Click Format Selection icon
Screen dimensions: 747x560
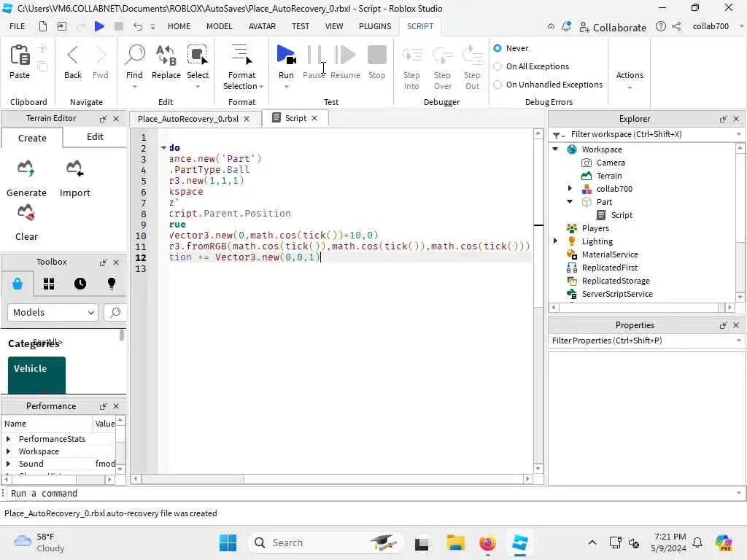pyautogui.click(x=241, y=55)
